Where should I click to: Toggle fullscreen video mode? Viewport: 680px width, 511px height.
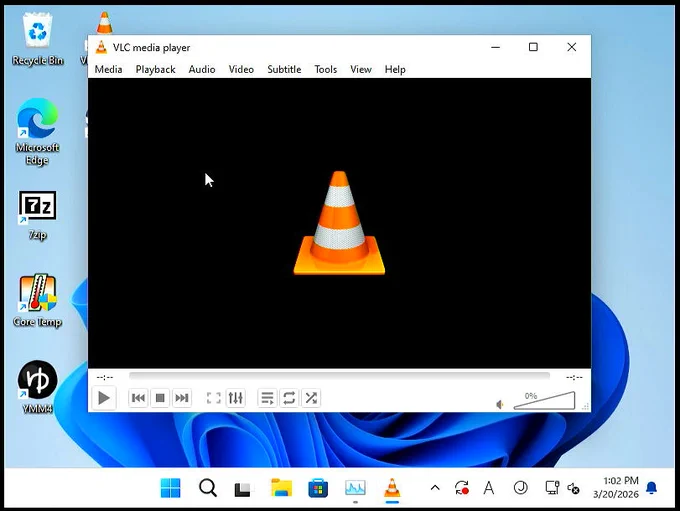click(213, 398)
